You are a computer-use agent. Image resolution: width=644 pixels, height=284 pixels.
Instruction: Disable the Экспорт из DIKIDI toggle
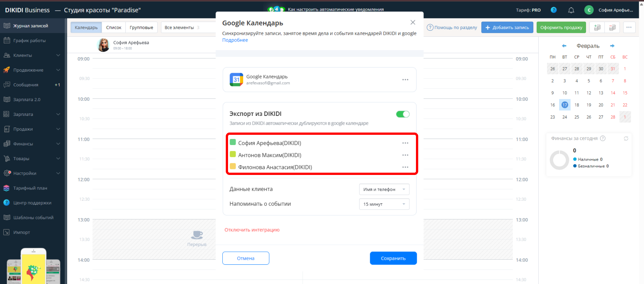(402, 114)
